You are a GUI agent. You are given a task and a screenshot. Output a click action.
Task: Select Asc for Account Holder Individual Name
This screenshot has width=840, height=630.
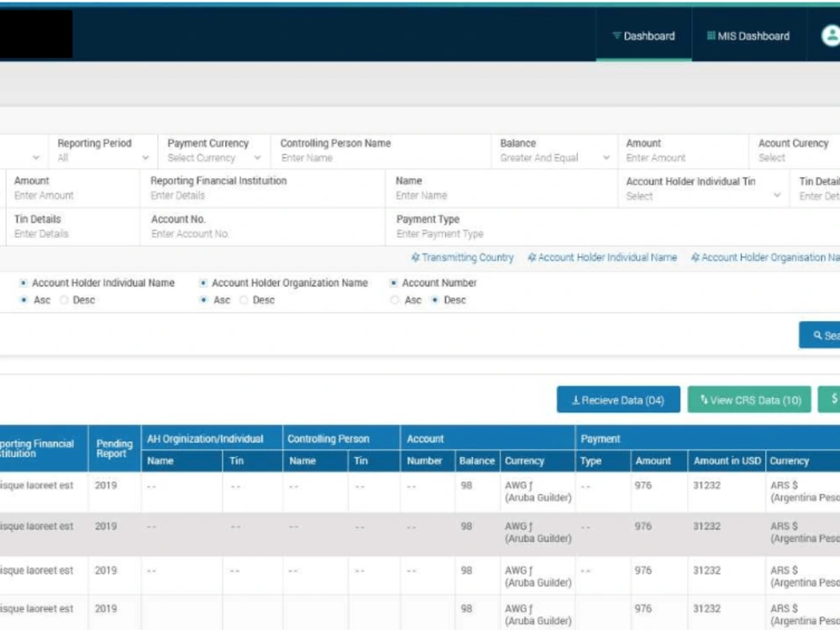tap(23, 300)
